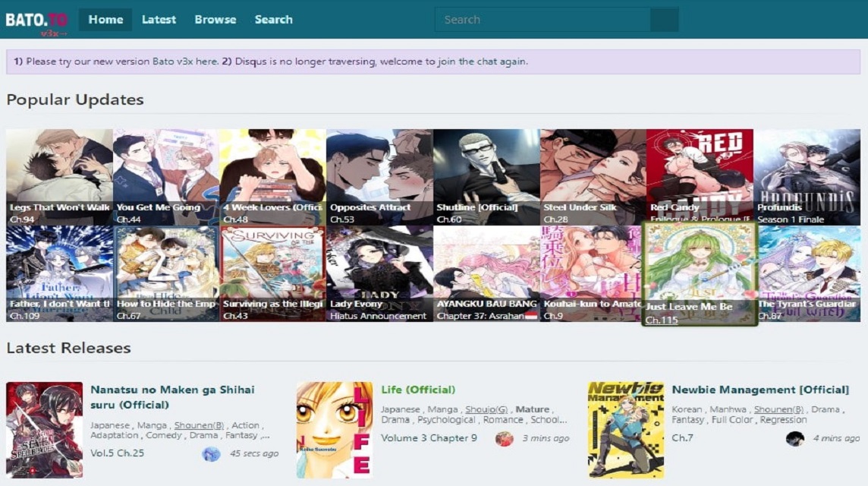Viewport: 868px width, 486px height.
Task: Click uploader avatar beside '45 secs ago'
Action: (x=211, y=454)
